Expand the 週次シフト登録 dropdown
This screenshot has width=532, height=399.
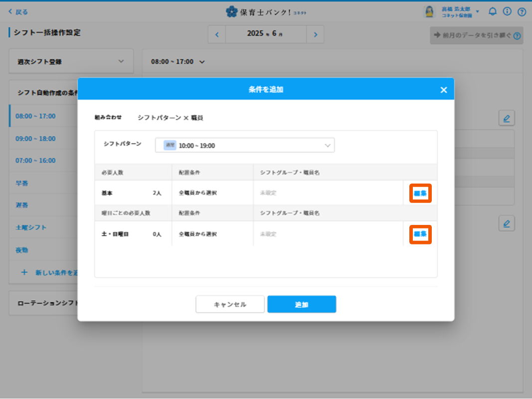point(71,61)
